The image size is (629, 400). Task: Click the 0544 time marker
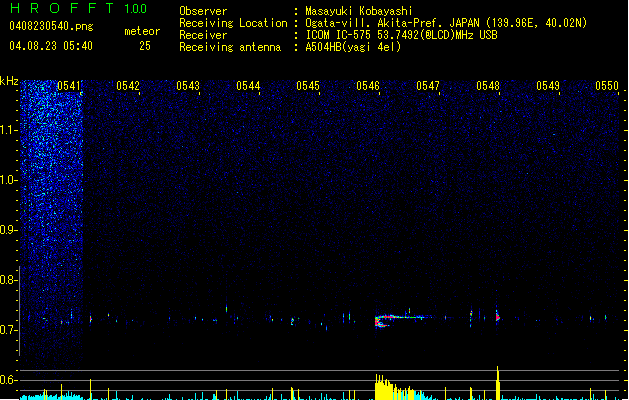point(248,86)
